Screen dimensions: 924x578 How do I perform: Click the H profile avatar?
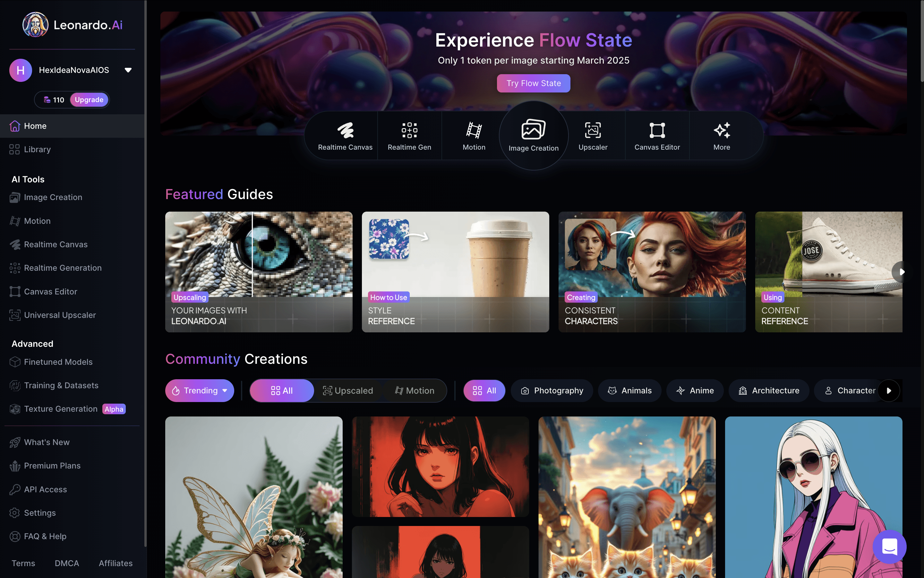[x=21, y=70]
